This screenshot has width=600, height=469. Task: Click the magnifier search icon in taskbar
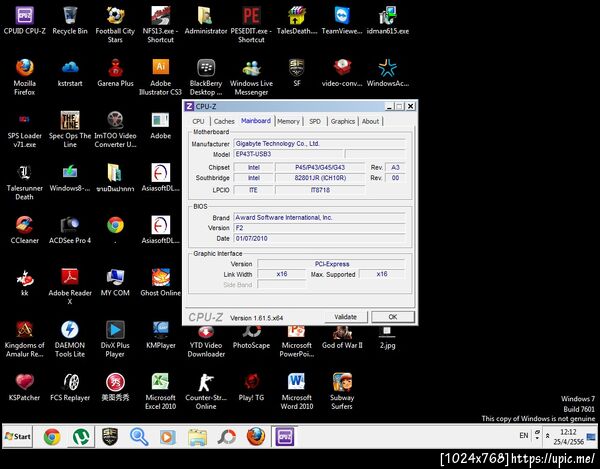[139, 436]
